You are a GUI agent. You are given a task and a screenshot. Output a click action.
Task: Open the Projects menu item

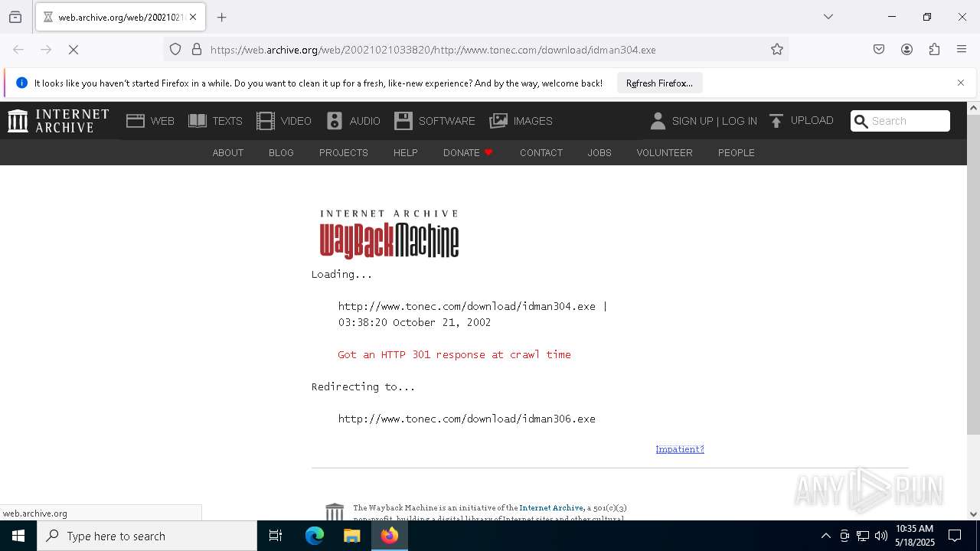tap(343, 152)
